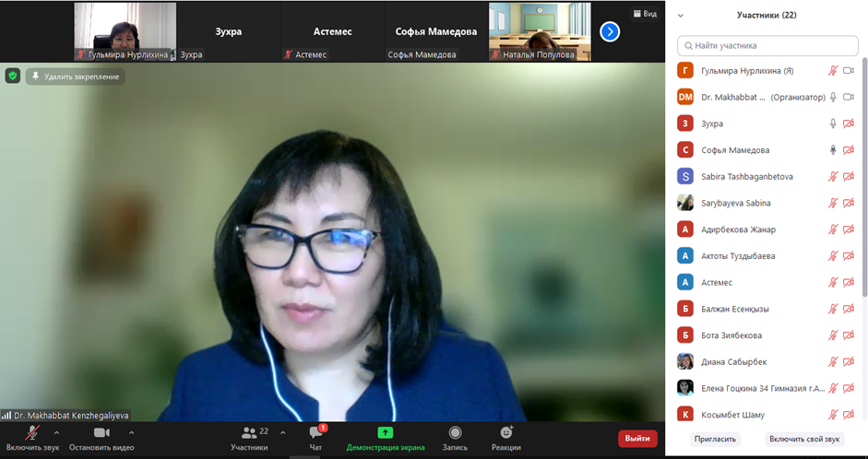The image size is (868, 459).
Task: Stop video with Остановить видео button
Action: (x=101, y=439)
